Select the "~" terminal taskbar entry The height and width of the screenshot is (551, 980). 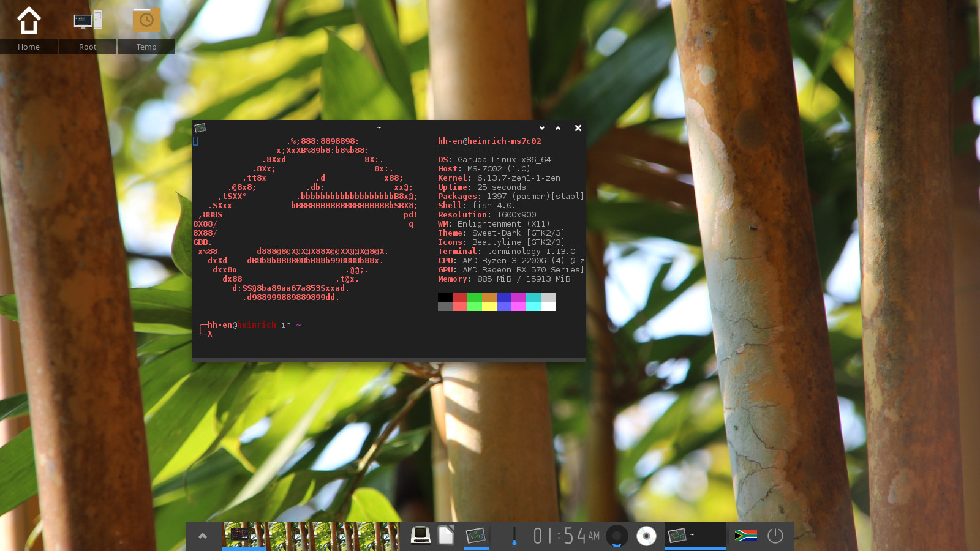695,536
